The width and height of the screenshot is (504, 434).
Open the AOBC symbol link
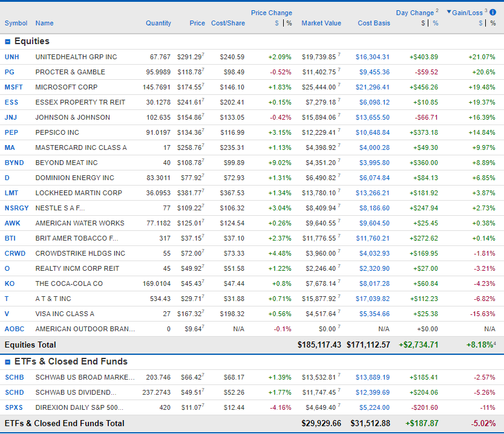click(15, 329)
